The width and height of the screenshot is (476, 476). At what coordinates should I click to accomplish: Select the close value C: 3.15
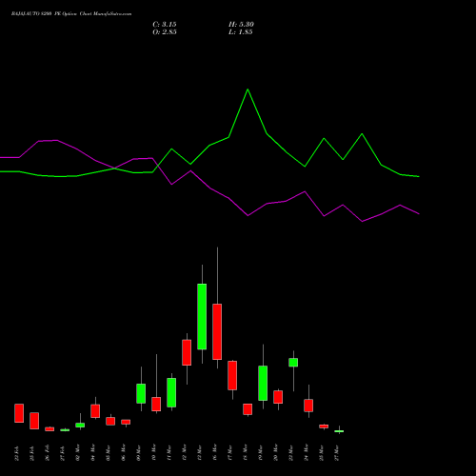(165, 25)
